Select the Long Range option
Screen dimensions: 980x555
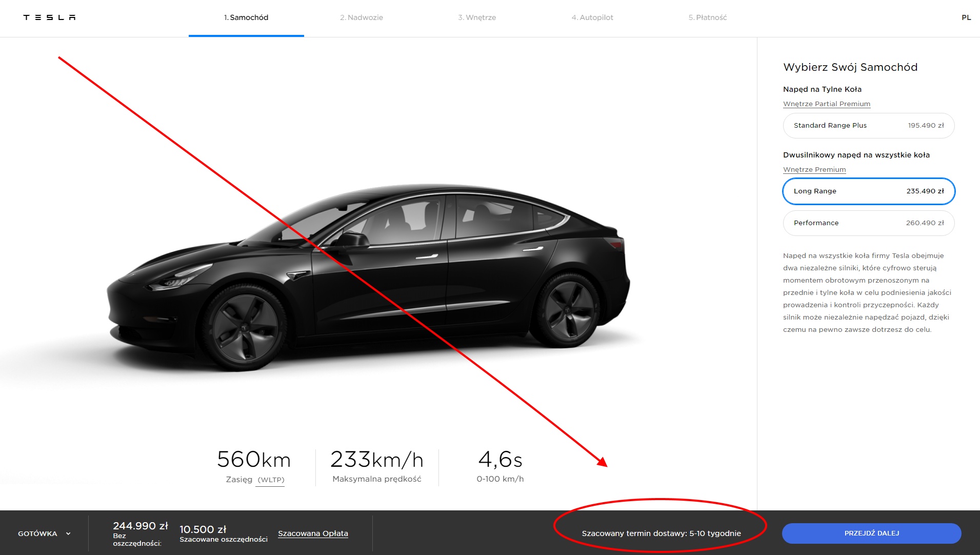click(869, 191)
